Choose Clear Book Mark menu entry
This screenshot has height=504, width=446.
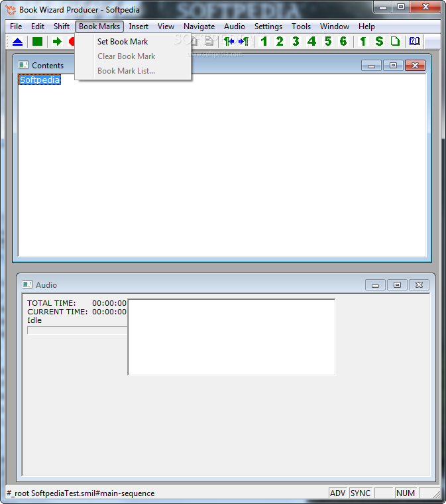(133, 56)
